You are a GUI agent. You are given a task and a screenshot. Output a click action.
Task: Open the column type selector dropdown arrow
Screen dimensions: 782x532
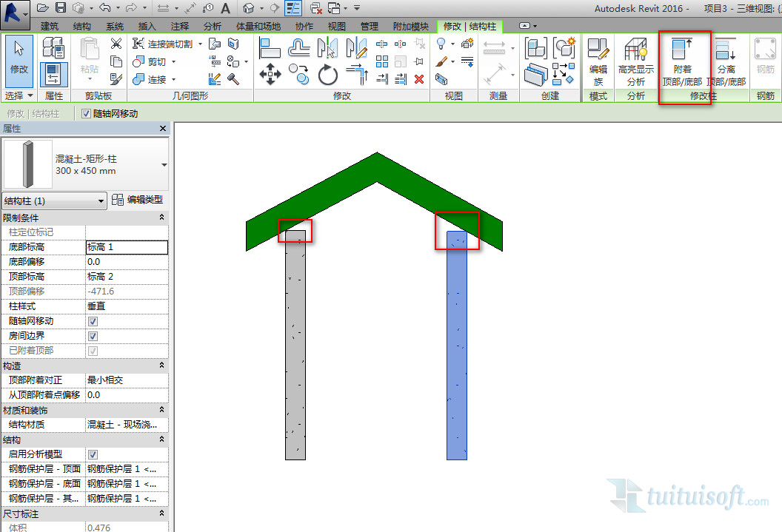click(x=164, y=164)
